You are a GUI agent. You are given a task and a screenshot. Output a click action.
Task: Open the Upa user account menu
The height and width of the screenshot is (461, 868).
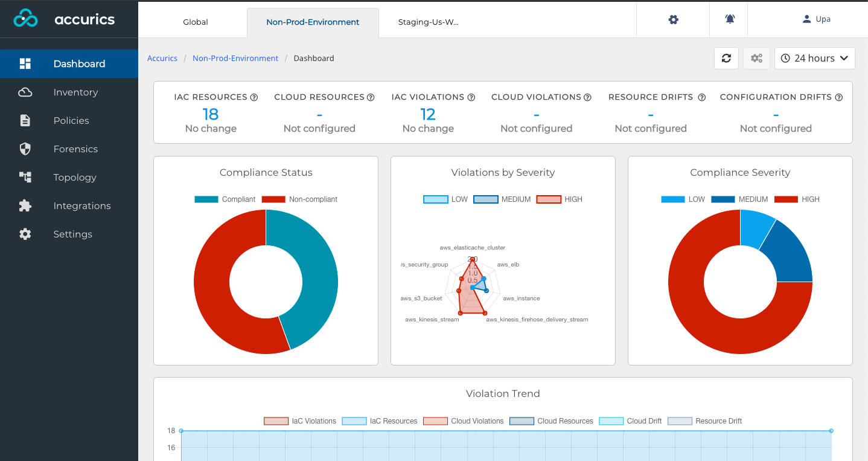click(816, 19)
